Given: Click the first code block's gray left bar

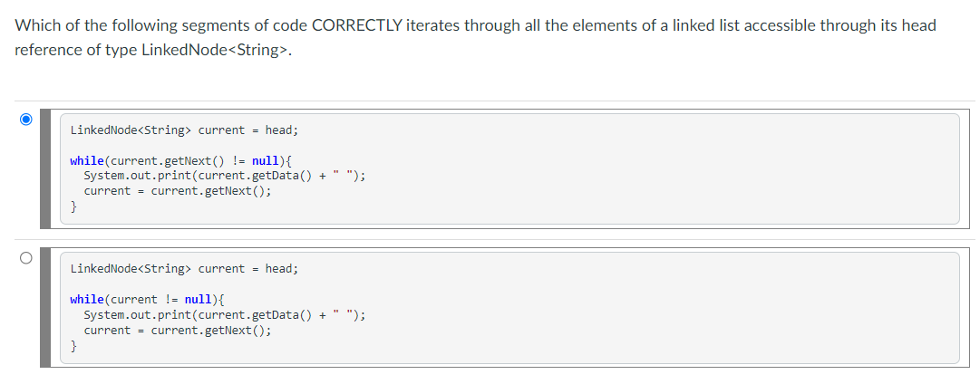Looking at the screenshot, I should 45,168.
